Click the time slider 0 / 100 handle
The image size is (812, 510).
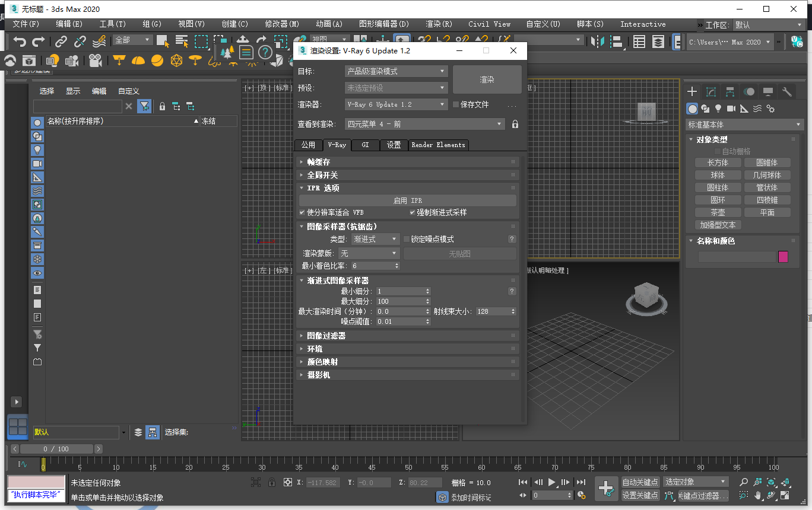pos(57,449)
